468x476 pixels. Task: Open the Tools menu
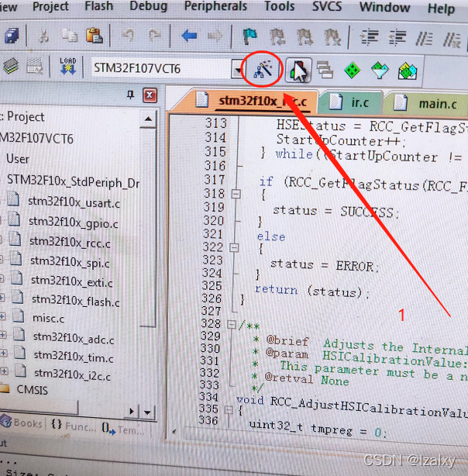(279, 6)
